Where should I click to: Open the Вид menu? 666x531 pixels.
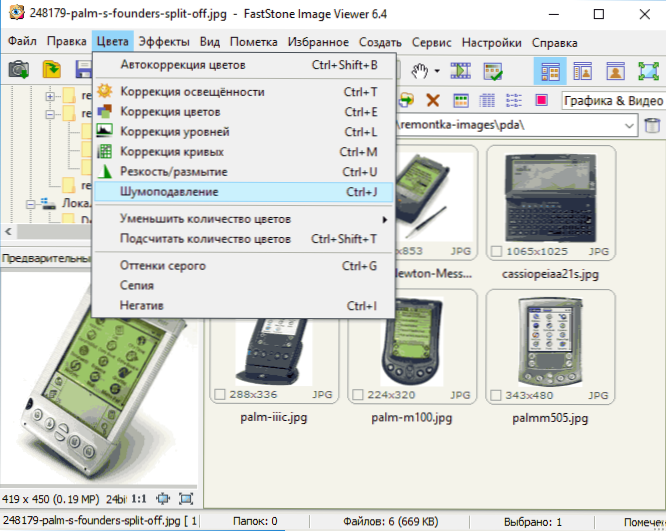(x=210, y=42)
